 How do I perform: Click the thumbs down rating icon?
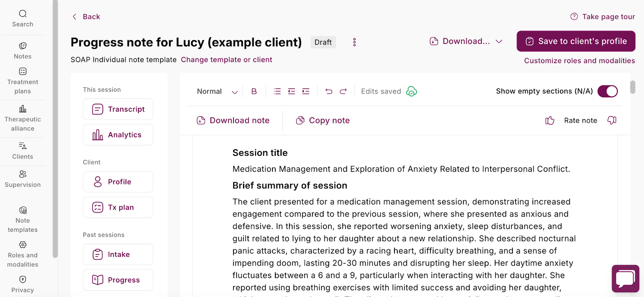(x=612, y=120)
